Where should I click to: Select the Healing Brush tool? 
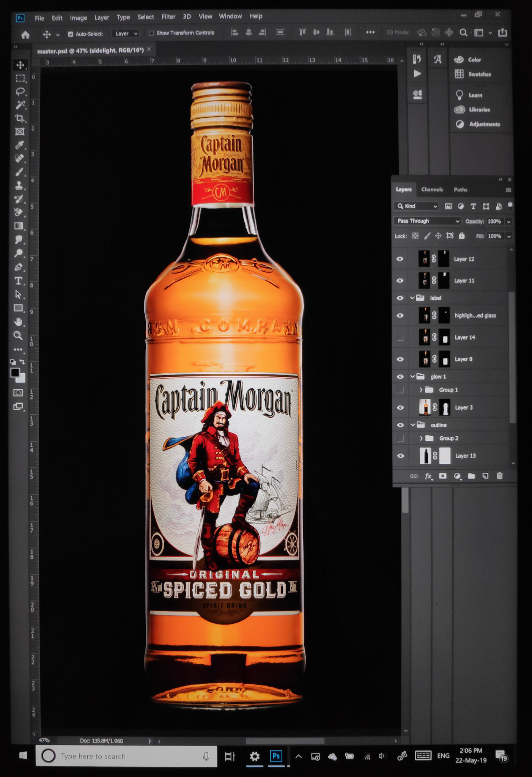point(19,158)
